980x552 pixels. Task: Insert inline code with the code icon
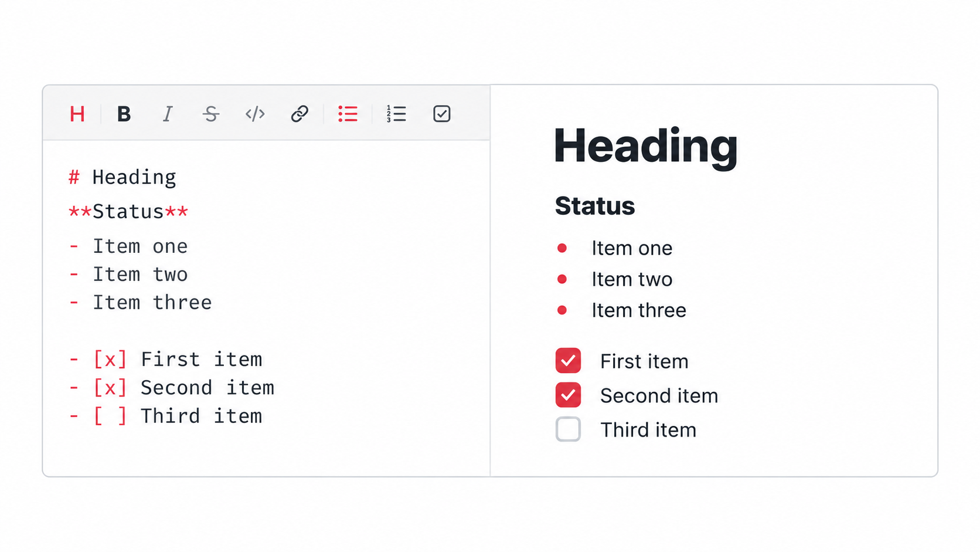pyautogui.click(x=255, y=114)
